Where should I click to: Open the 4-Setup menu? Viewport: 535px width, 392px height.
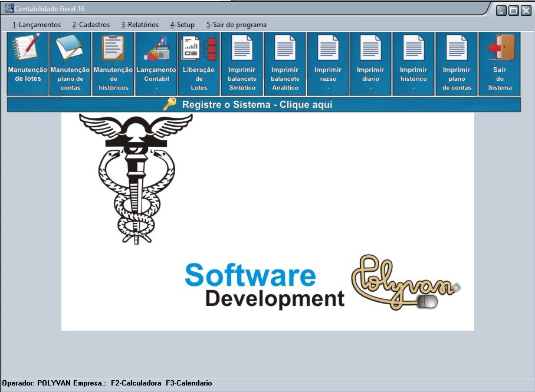pos(182,25)
